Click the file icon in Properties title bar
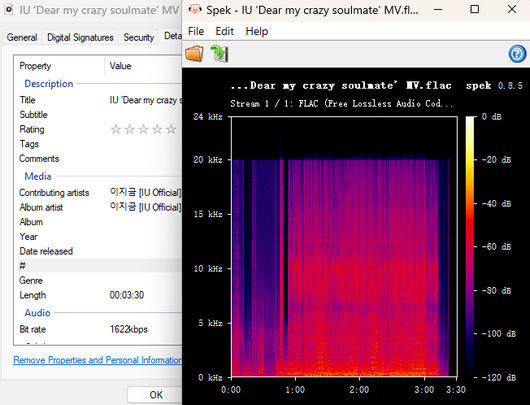The image size is (530, 405). pyautogui.click(x=9, y=10)
